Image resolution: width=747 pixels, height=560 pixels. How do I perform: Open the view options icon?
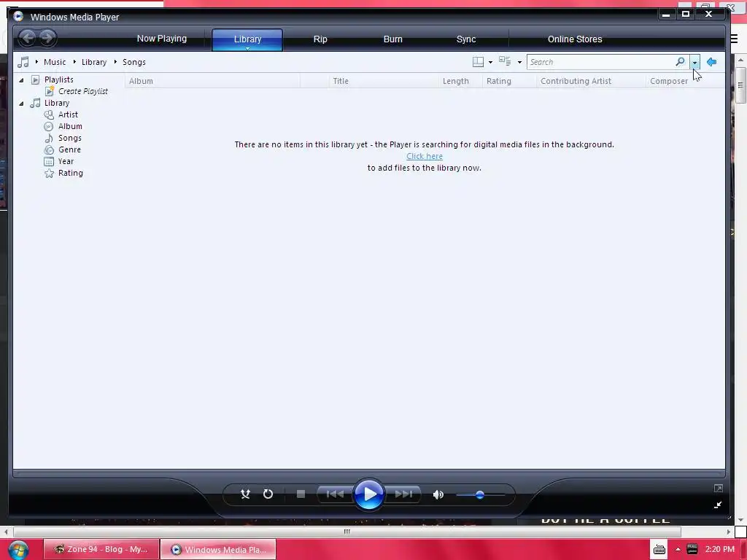tap(505, 61)
